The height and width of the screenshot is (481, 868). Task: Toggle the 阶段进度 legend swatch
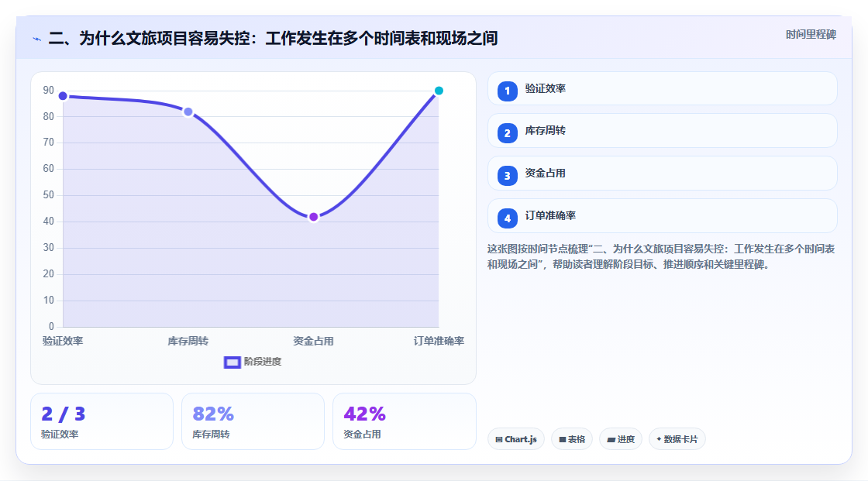(x=232, y=362)
